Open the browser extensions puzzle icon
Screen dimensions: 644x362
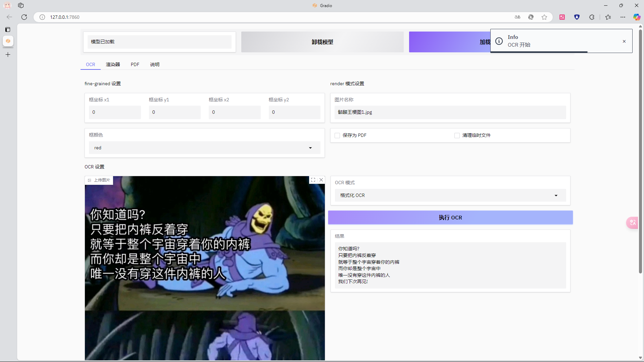click(592, 17)
